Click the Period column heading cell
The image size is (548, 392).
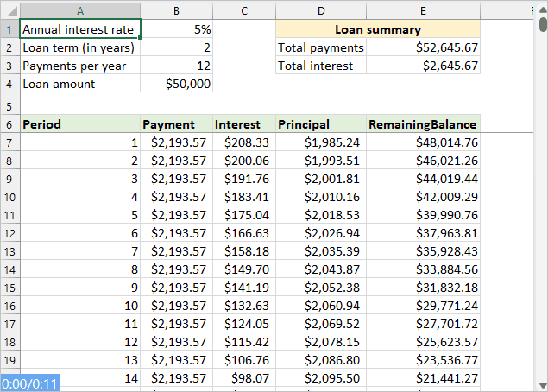coord(79,124)
